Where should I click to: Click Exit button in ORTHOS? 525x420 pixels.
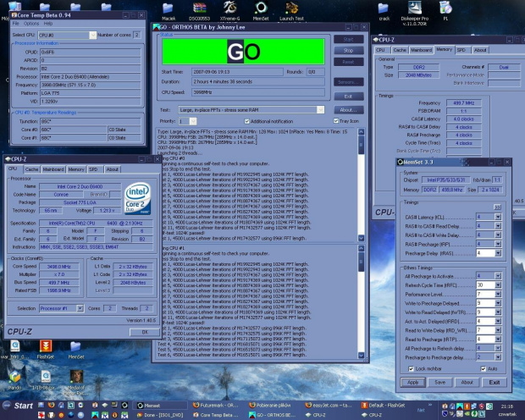(348, 97)
